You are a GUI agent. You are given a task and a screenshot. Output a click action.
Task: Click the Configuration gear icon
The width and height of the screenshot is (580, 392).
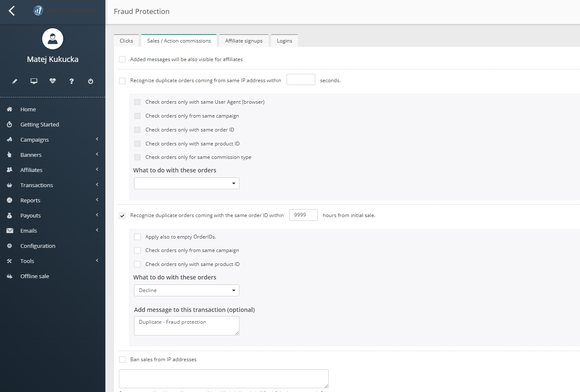[8, 246]
